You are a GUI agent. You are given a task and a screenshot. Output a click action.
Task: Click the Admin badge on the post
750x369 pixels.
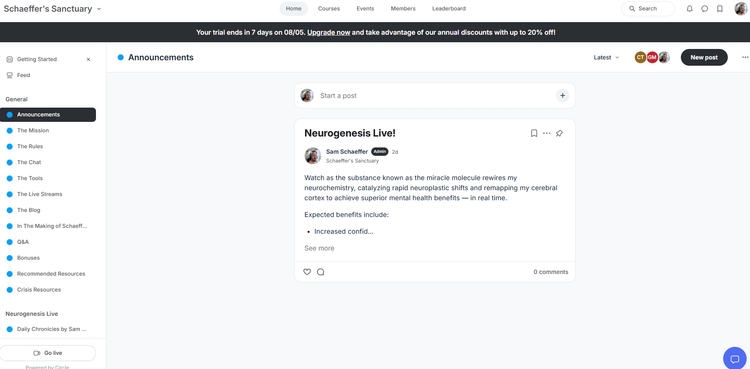(380, 151)
